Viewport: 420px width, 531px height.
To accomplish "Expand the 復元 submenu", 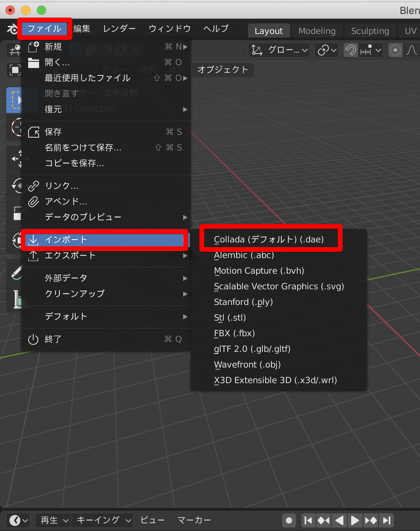I will coord(106,109).
